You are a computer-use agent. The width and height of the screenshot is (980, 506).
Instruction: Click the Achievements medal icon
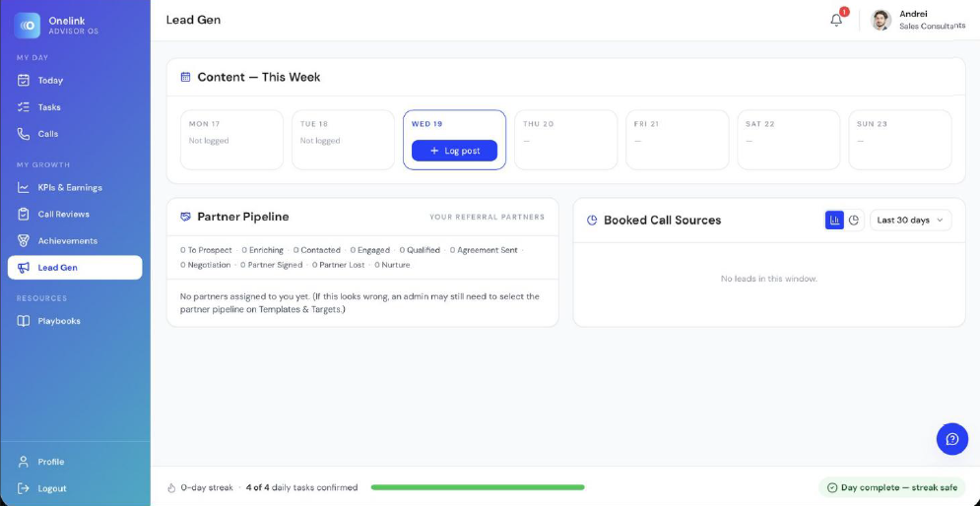click(23, 240)
